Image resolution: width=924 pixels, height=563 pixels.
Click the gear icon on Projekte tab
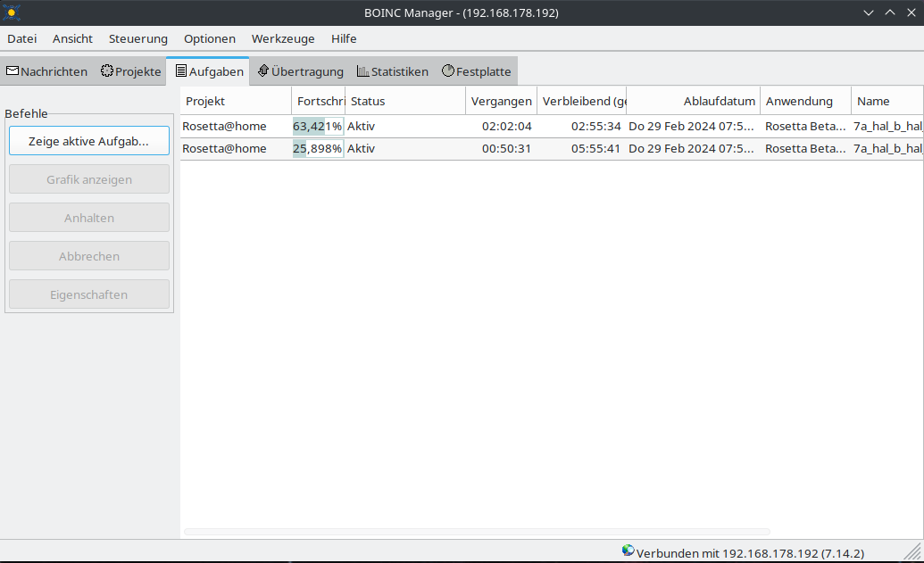click(107, 71)
